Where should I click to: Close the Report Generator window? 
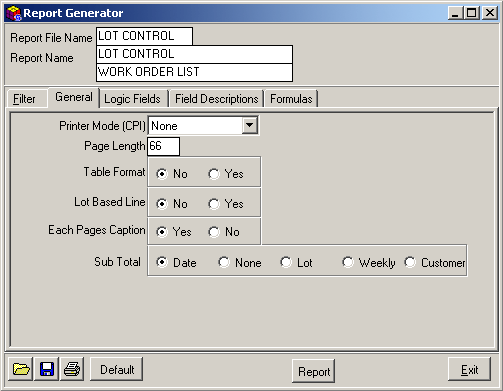(x=490, y=13)
